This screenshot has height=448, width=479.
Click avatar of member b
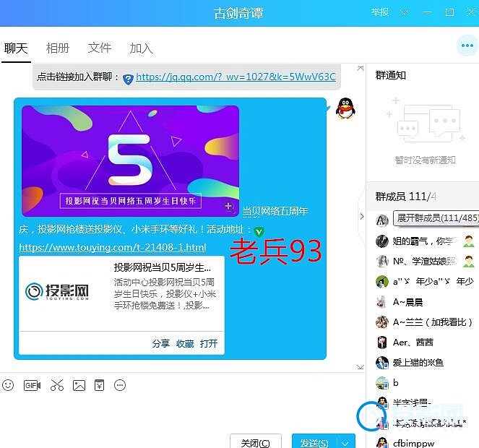click(382, 383)
